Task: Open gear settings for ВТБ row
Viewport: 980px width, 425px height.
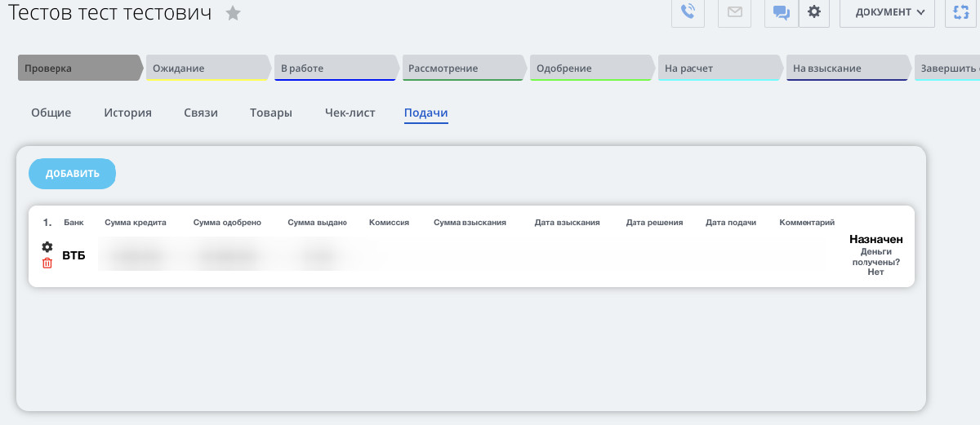Action: [x=47, y=247]
